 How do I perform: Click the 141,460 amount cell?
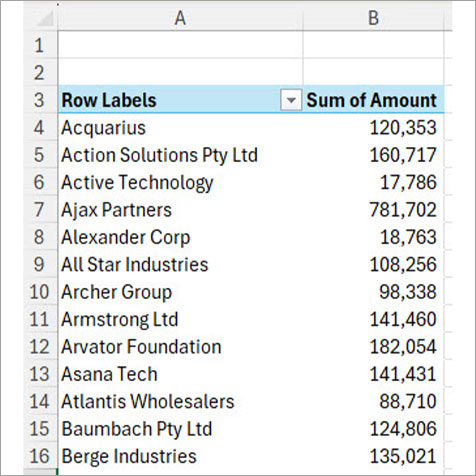point(374,319)
